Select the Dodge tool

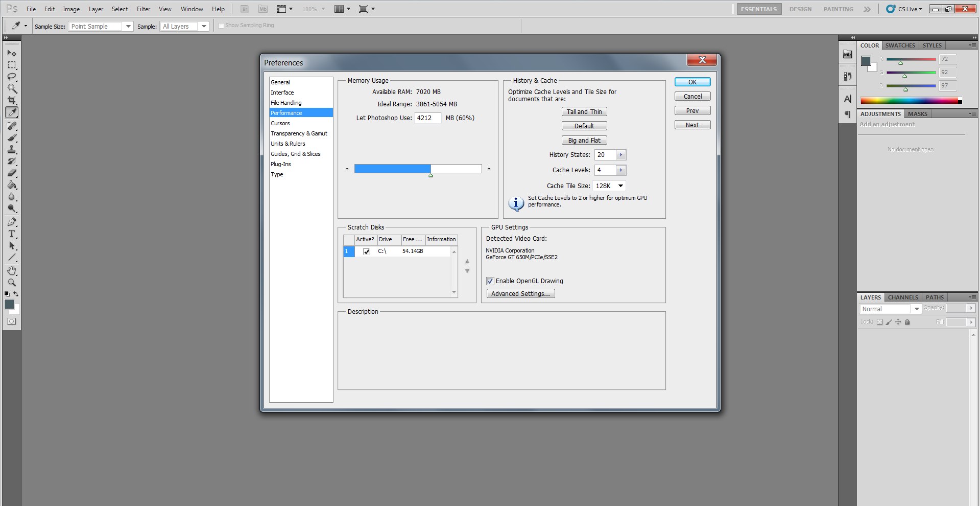click(12, 208)
